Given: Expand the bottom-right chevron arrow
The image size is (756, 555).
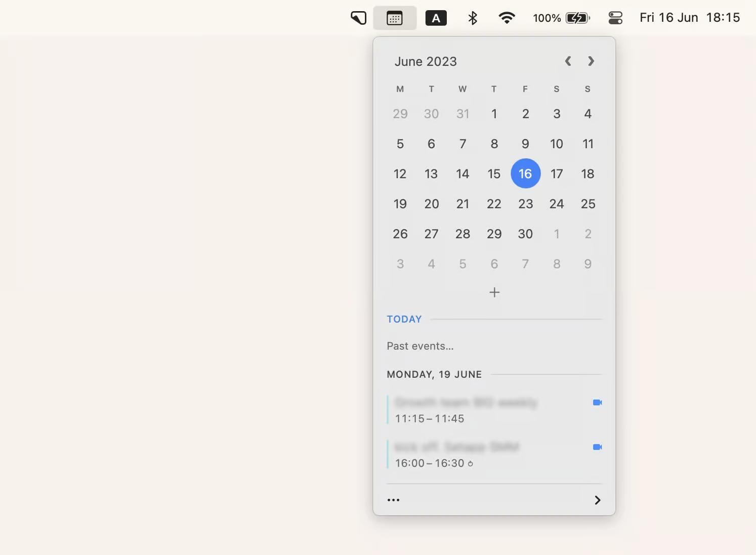Looking at the screenshot, I should tap(597, 500).
